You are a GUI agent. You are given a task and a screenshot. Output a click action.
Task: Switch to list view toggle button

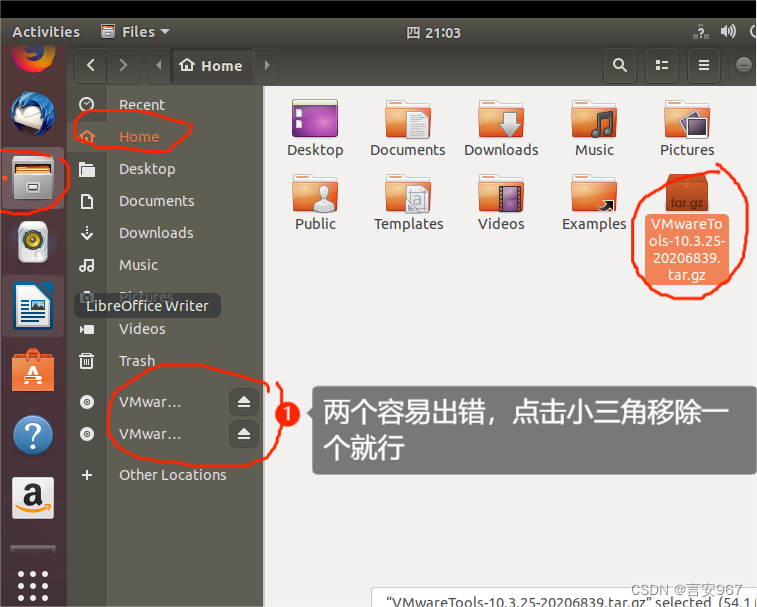pos(662,65)
